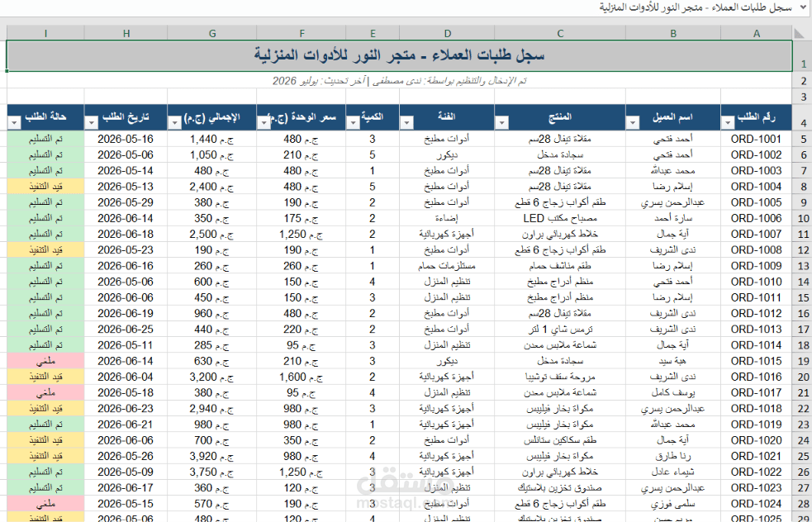This screenshot has height=522, width=812.
Task: Select the header cell المنتج
Action: tap(560, 117)
